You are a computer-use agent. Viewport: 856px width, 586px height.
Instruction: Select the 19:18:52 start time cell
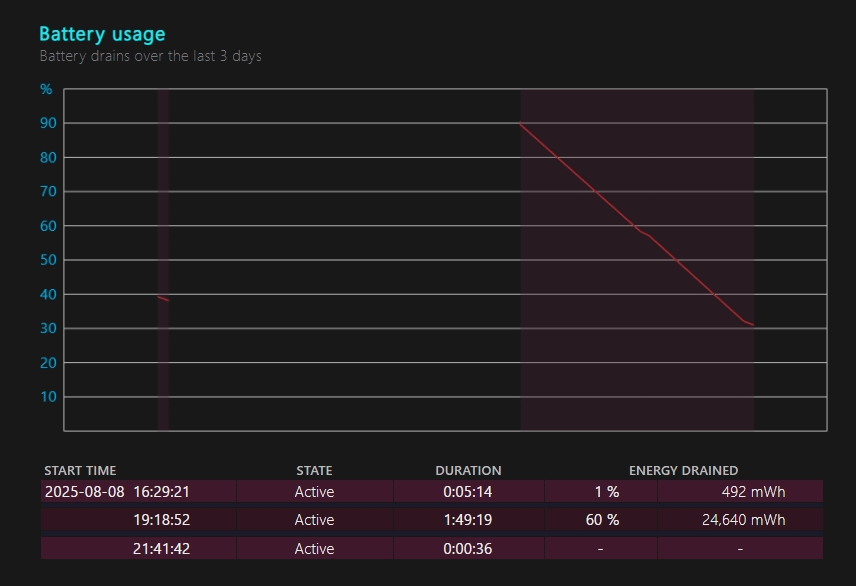(x=161, y=520)
